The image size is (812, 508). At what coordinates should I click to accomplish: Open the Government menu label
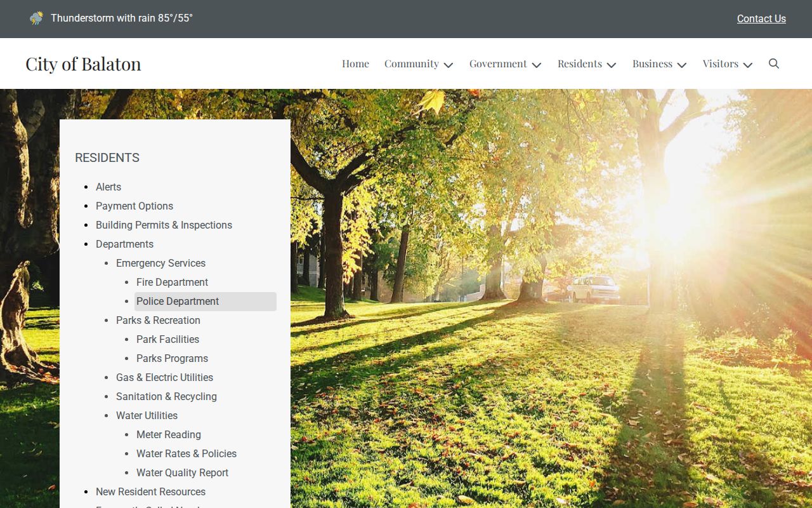498,63
